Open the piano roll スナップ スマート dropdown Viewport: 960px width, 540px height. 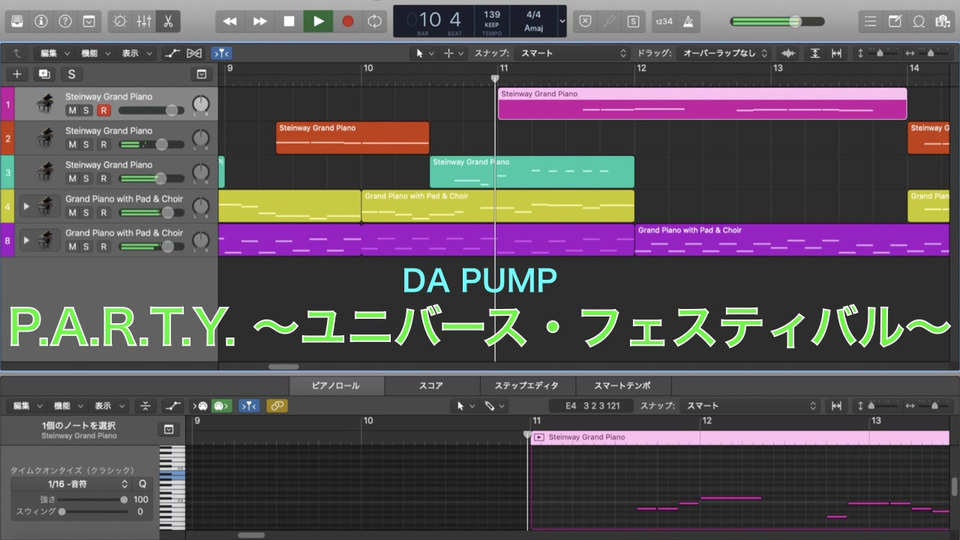click(x=751, y=406)
